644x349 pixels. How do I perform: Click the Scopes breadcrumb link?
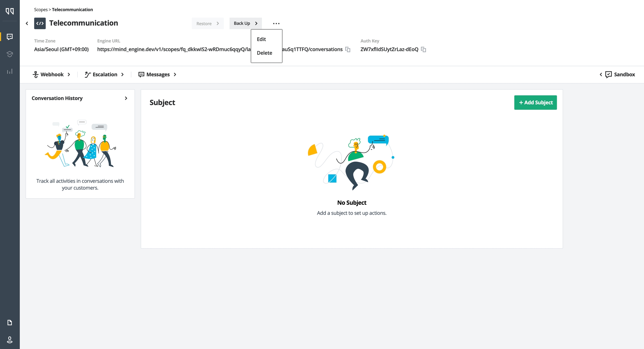click(x=41, y=10)
